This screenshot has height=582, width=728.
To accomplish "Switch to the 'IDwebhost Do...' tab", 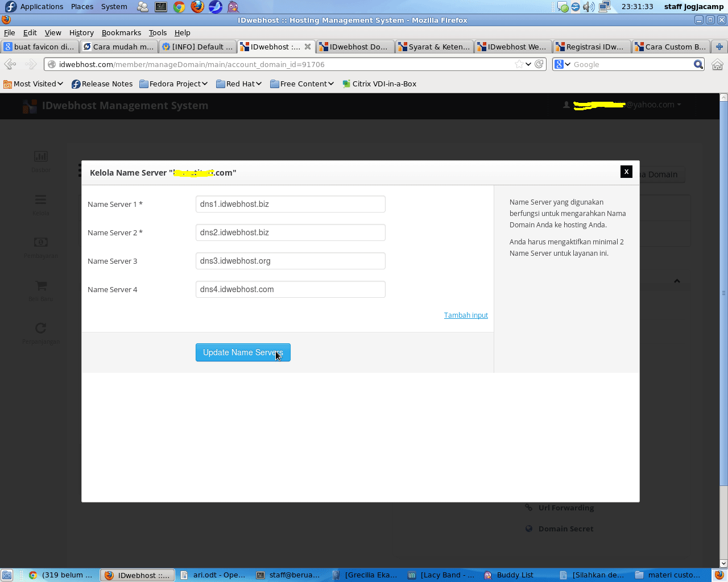I will coord(355,47).
